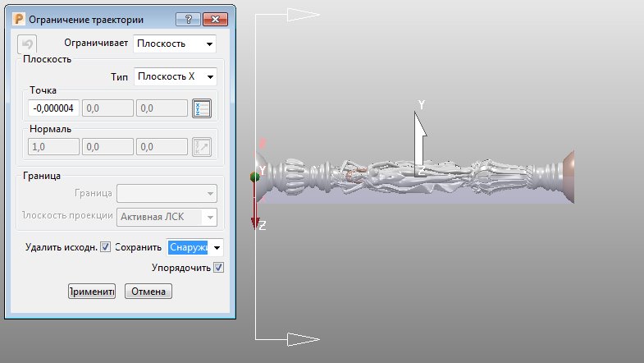Click the Применить button
This screenshot has width=644, height=363.
[92, 291]
